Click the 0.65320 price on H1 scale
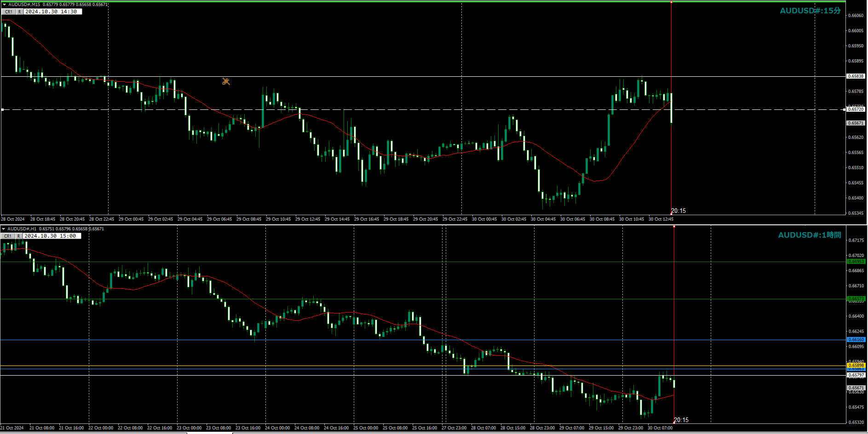The width and height of the screenshot is (868, 434). (856, 423)
